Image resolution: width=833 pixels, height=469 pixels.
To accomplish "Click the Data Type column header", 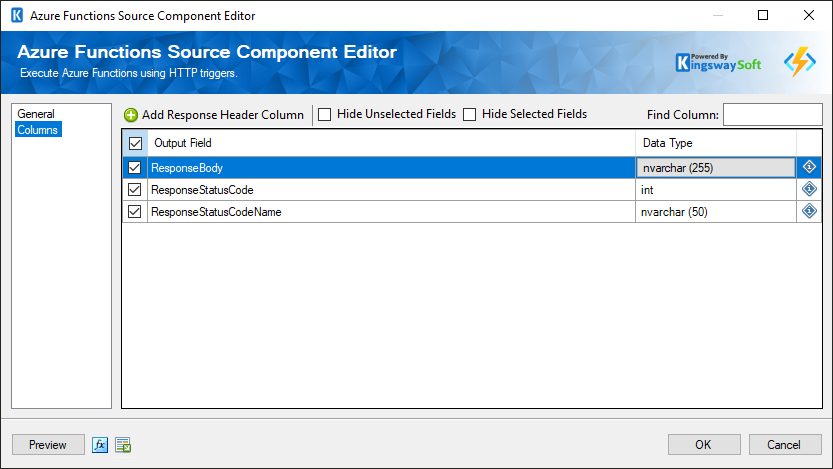I will click(716, 143).
